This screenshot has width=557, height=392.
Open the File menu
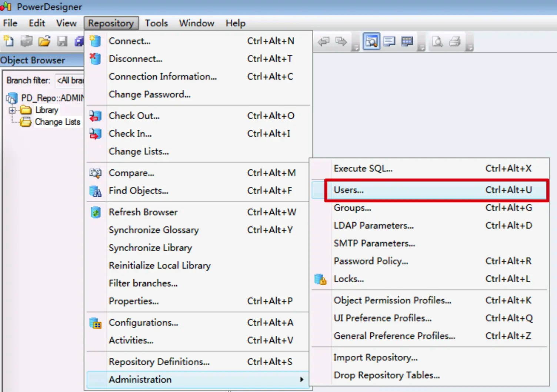(10, 23)
